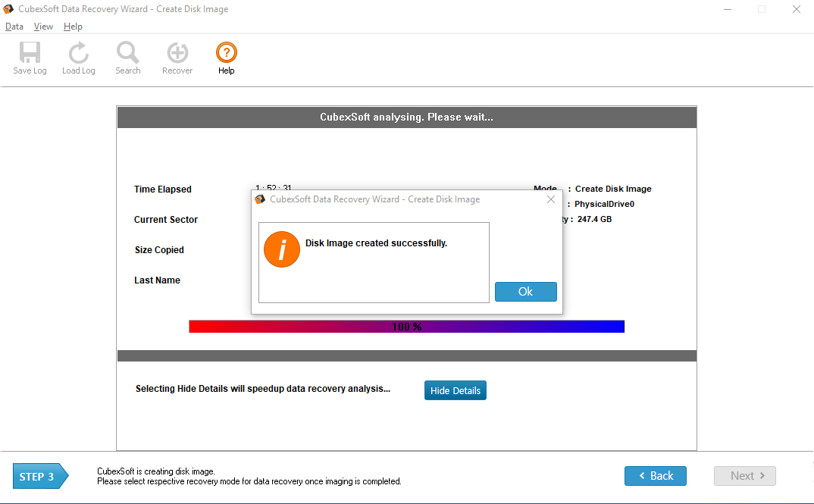Click the small logo in dialog title

pyautogui.click(x=261, y=199)
